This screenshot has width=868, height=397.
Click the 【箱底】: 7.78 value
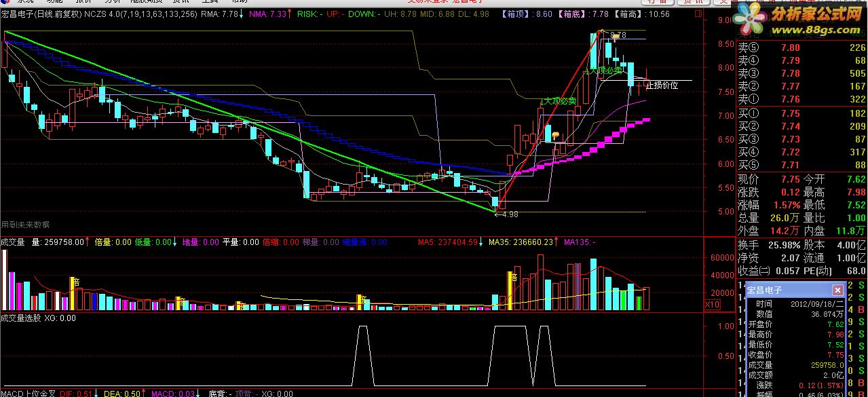583,14
